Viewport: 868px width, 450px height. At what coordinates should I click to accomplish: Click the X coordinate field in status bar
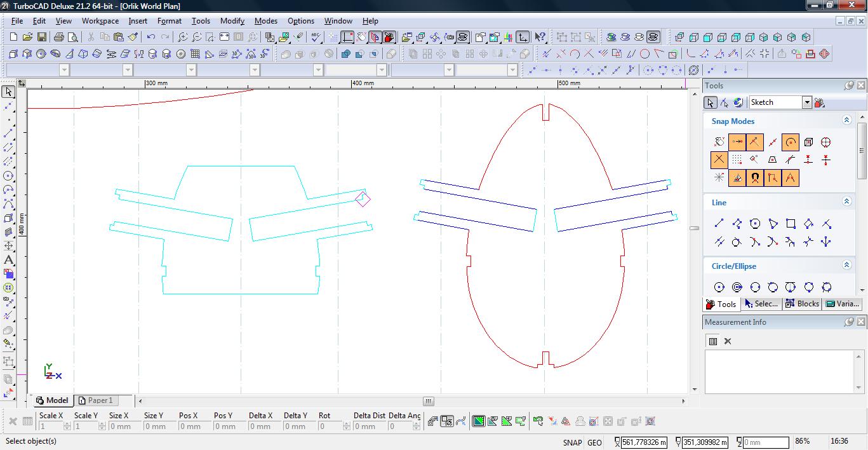pyautogui.click(x=644, y=442)
